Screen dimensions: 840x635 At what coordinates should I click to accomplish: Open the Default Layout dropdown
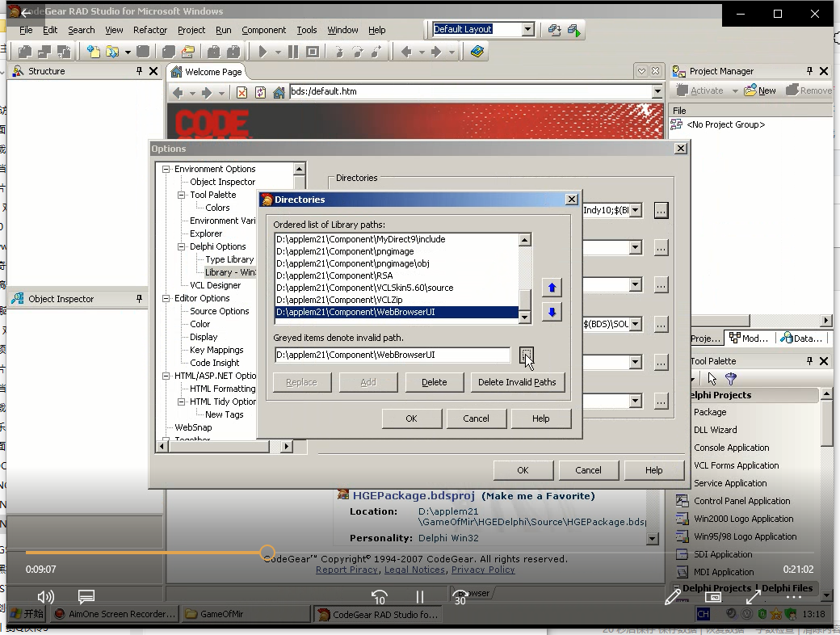(527, 29)
